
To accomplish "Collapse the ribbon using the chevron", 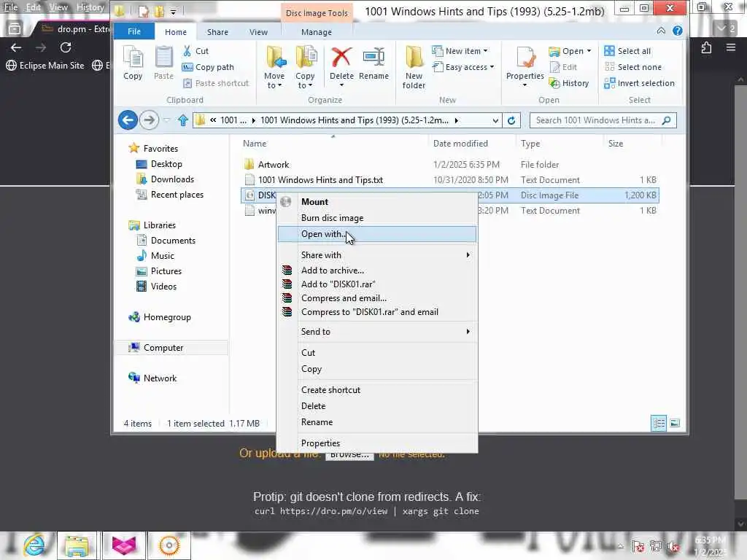I will 661,31.
